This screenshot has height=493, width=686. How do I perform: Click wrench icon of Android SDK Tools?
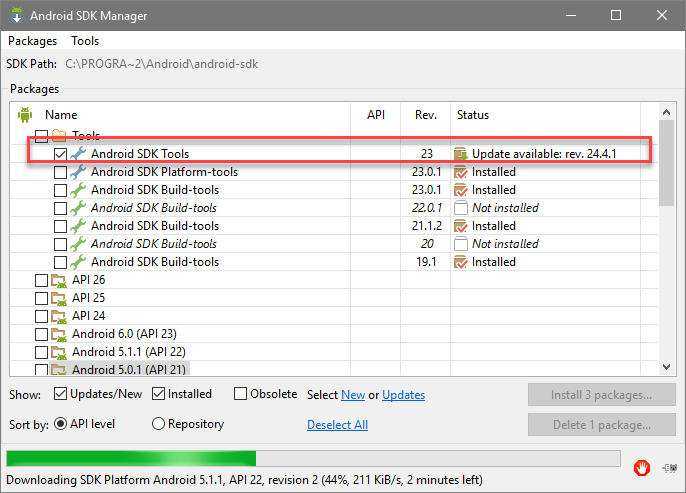tap(78, 154)
